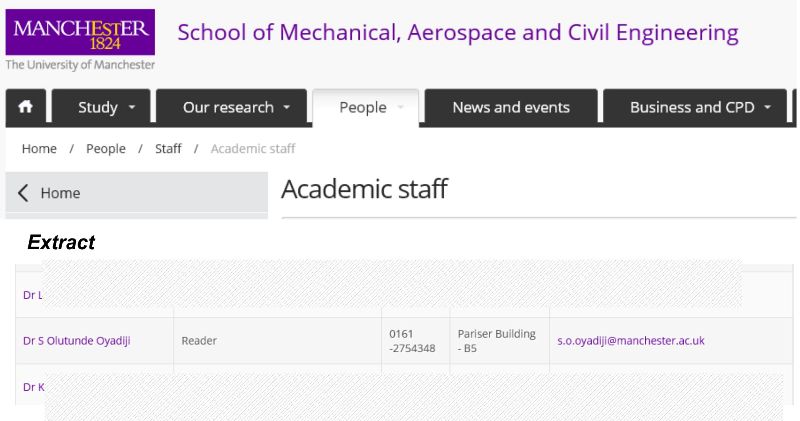The height and width of the screenshot is (421, 800).
Task: Go to Home in the breadcrumb
Action: (39, 148)
